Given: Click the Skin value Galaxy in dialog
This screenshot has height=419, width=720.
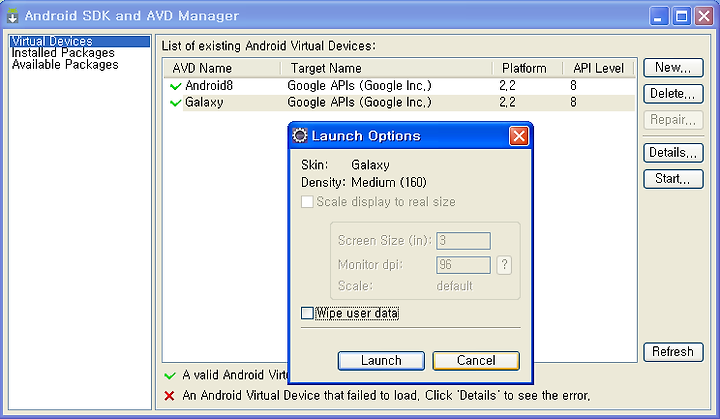Looking at the screenshot, I should click(x=370, y=165).
